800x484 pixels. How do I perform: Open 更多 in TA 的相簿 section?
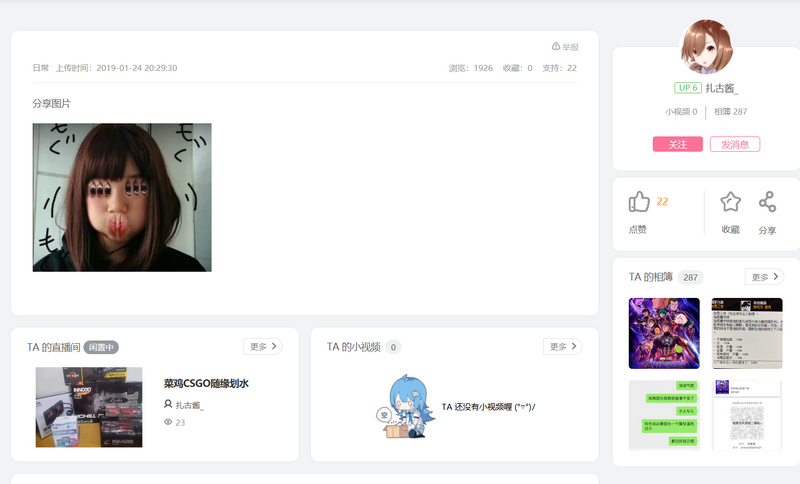pos(764,277)
